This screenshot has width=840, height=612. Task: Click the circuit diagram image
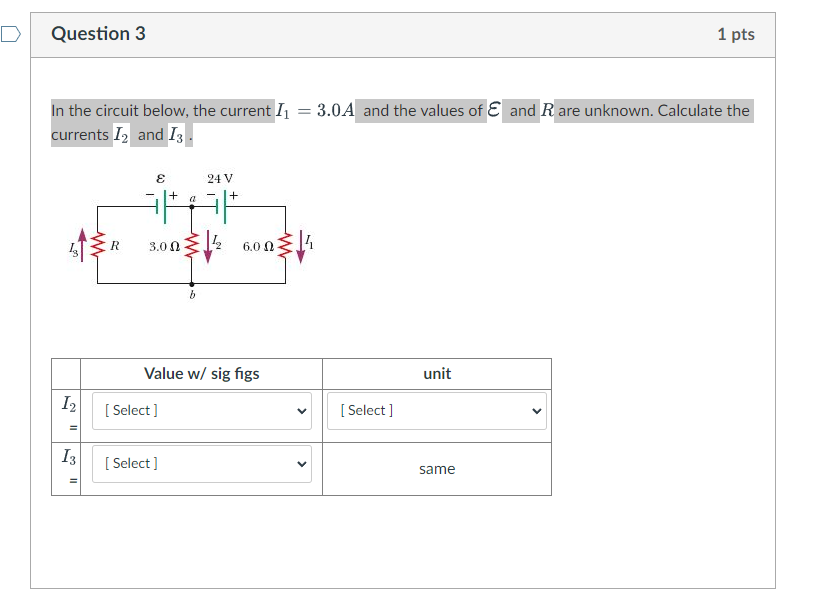point(191,236)
